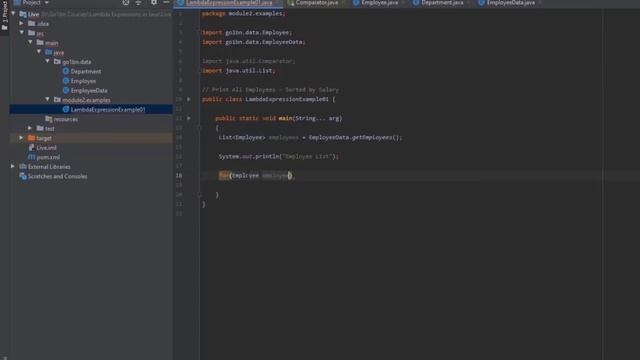This screenshot has width=640, height=360.
Task: Run class via gutter arrow beside LambdaExpressionExample01 declaration
Action: [189, 99]
